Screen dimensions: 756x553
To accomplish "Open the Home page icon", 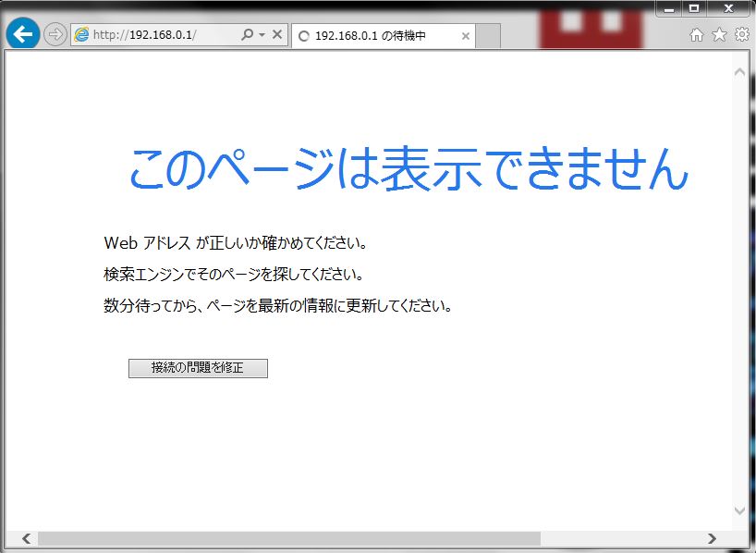I will click(x=696, y=35).
